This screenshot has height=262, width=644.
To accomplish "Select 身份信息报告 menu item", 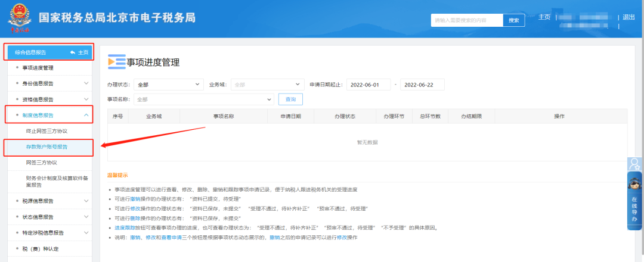I will (38, 83).
